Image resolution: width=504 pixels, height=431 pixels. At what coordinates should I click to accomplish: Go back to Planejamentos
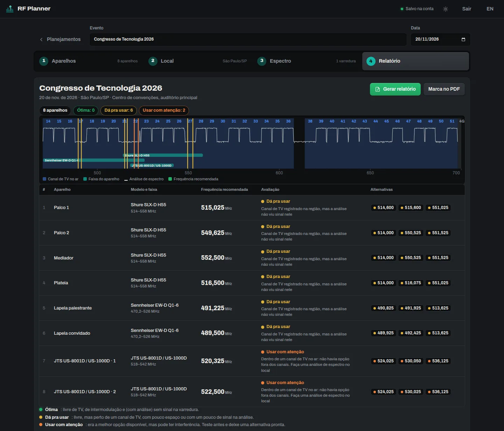tap(60, 40)
